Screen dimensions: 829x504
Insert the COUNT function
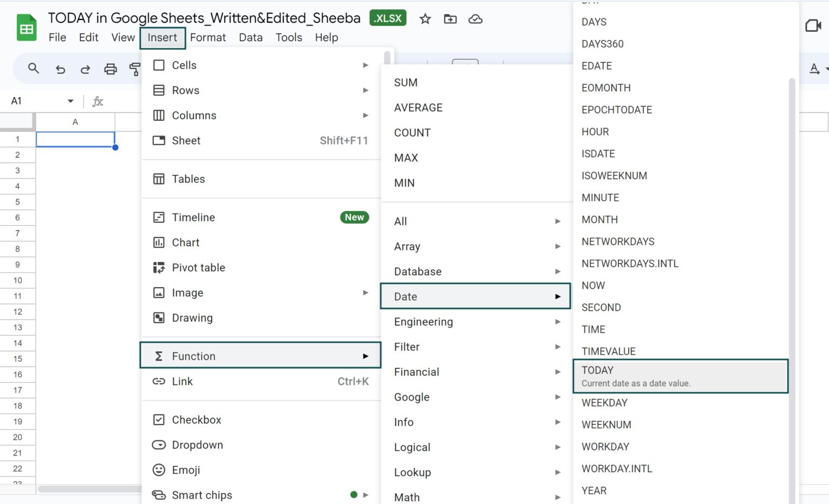click(x=477, y=133)
